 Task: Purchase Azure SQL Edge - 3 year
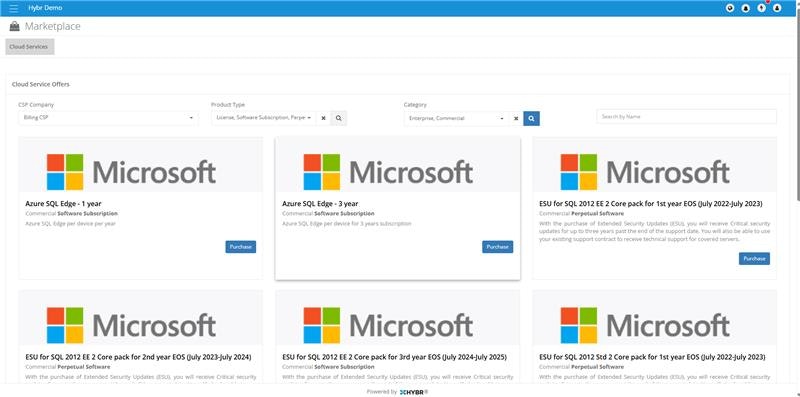point(497,247)
